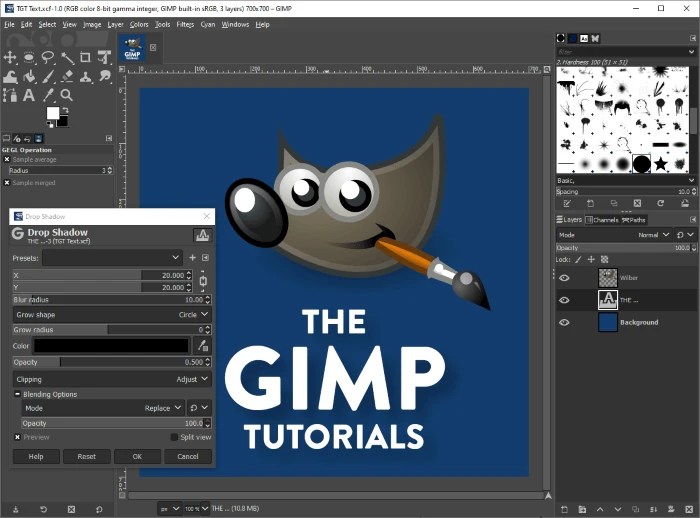The width and height of the screenshot is (700, 518).
Task: Open the Select menu
Action: coord(47,25)
